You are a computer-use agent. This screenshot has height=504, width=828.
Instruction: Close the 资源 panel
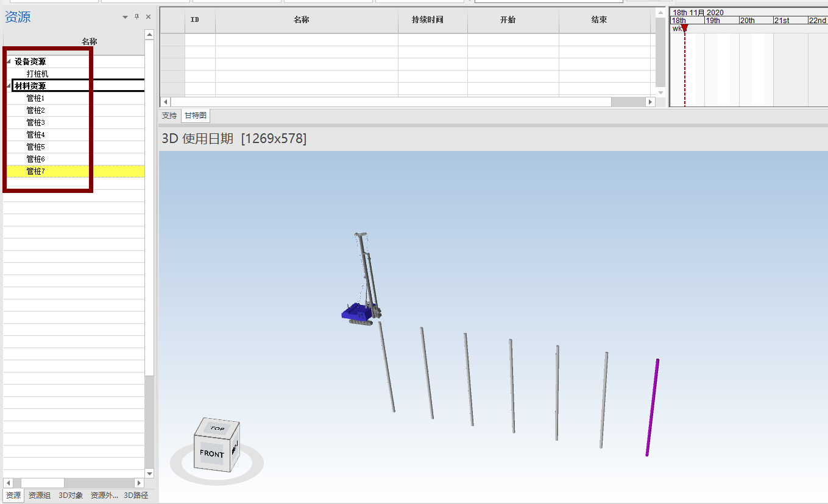coord(148,17)
